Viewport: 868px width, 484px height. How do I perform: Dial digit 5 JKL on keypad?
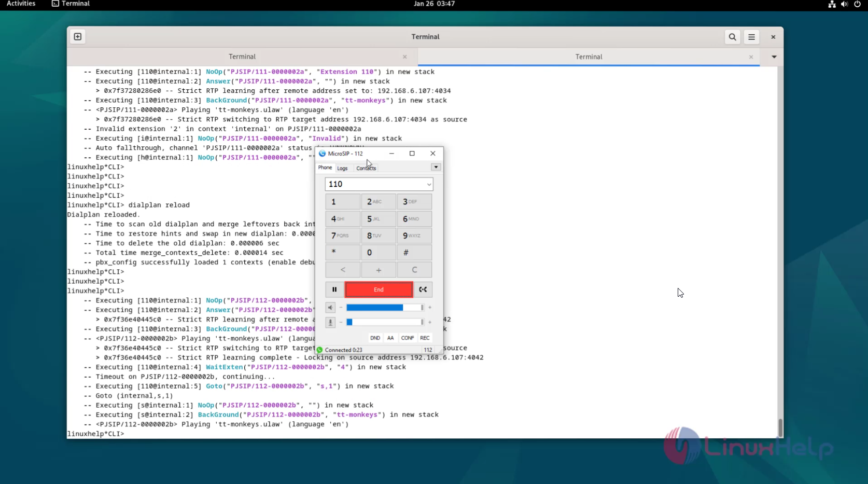click(379, 218)
